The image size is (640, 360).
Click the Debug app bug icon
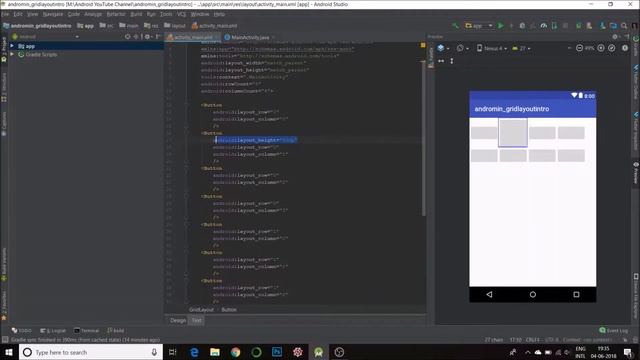(x=522, y=26)
